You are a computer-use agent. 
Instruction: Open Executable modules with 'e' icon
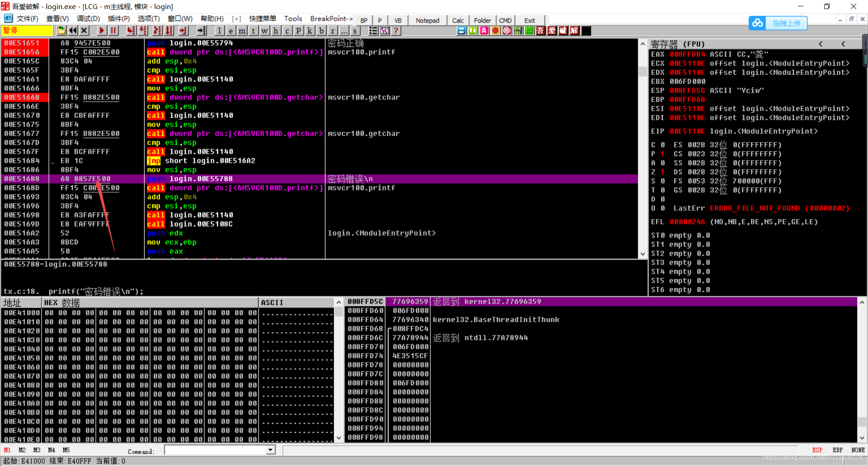pos(231,30)
